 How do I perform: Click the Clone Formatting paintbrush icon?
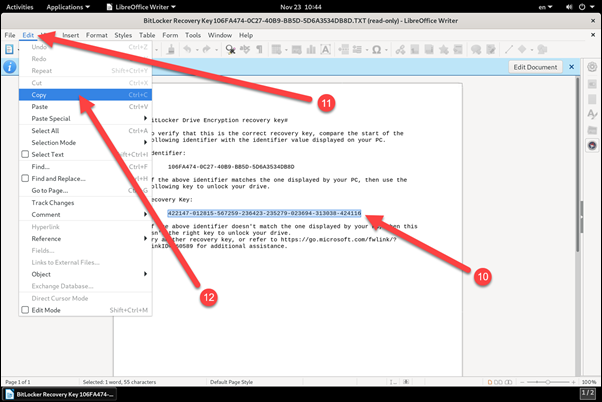[x=171, y=50]
